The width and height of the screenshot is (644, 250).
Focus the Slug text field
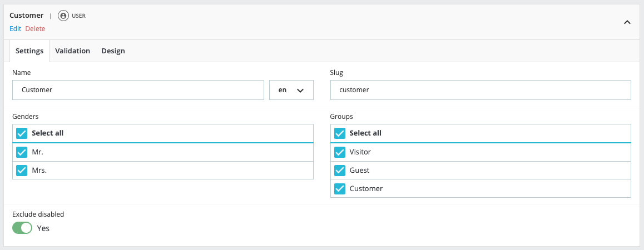[480, 90]
